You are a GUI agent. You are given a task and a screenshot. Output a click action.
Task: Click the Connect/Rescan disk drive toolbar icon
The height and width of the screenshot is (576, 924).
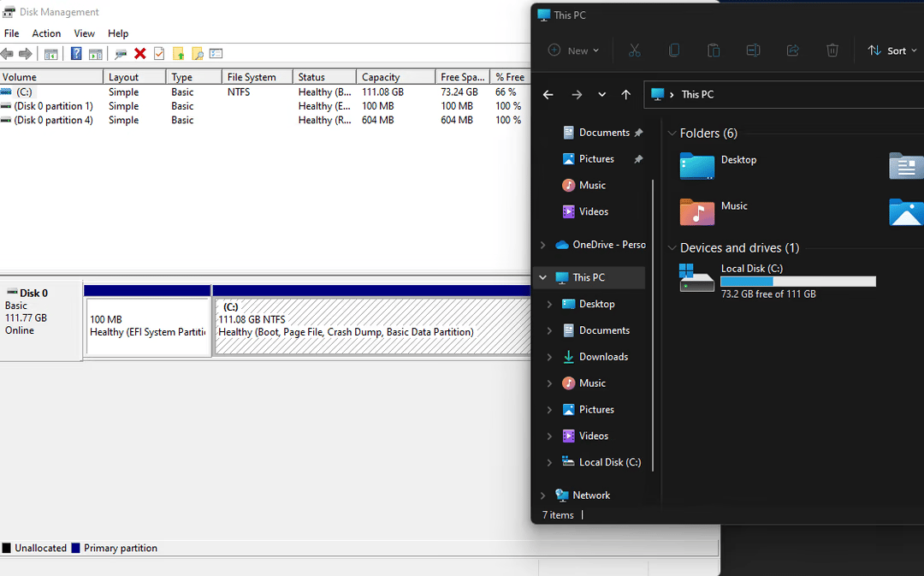[121, 54]
